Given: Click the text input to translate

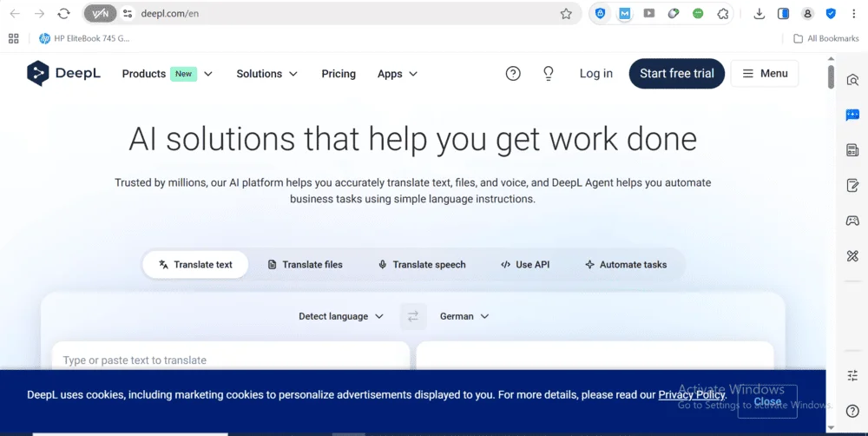Looking at the screenshot, I should (230, 356).
